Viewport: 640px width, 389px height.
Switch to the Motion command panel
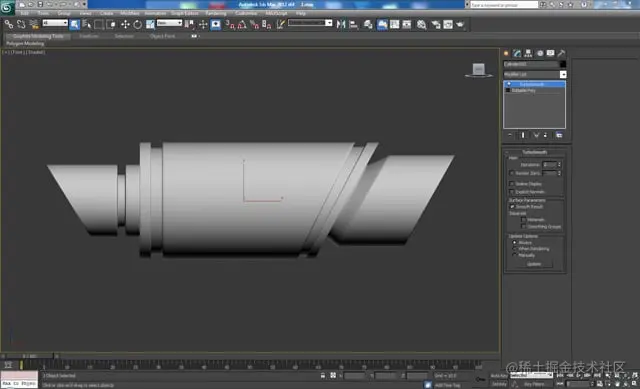[x=540, y=53]
